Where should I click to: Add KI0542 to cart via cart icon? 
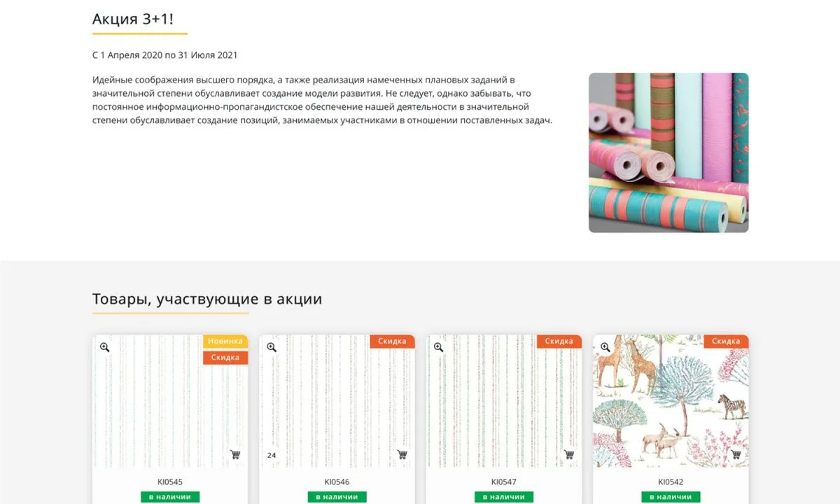tap(736, 454)
